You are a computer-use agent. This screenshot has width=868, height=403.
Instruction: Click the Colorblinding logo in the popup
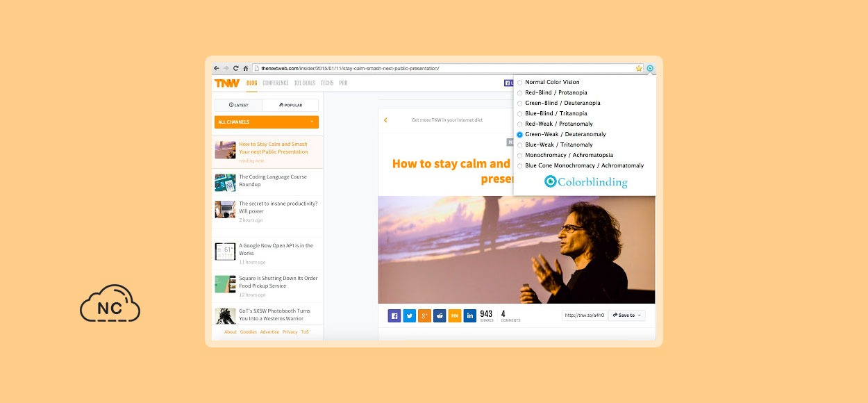coord(586,182)
